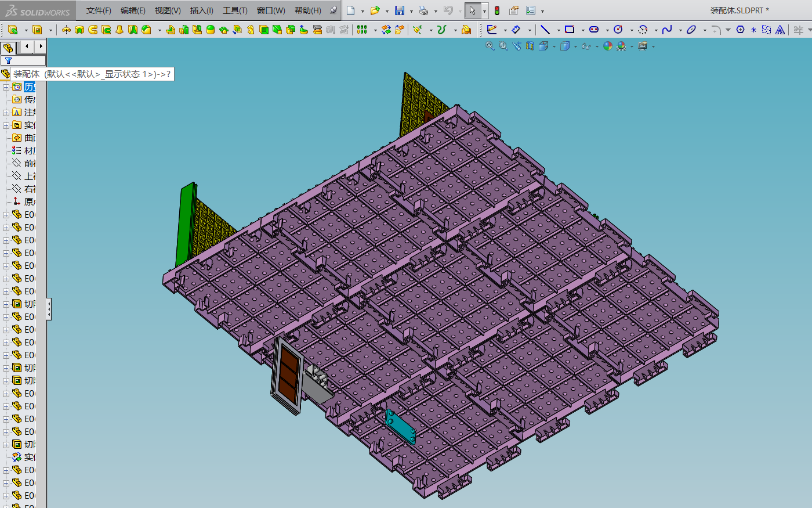This screenshot has height=508, width=812.
Task: Open dropdown arrow next to Circle tool
Action: tap(631, 30)
